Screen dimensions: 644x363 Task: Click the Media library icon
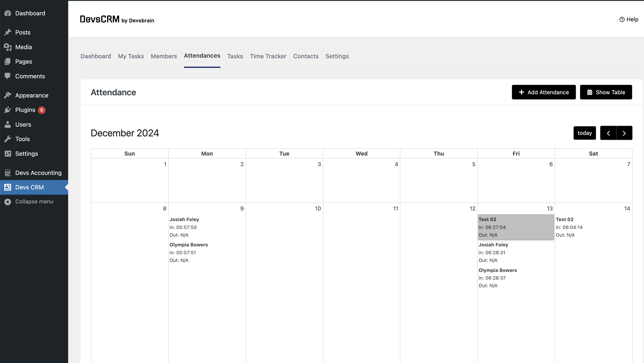(x=8, y=47)
